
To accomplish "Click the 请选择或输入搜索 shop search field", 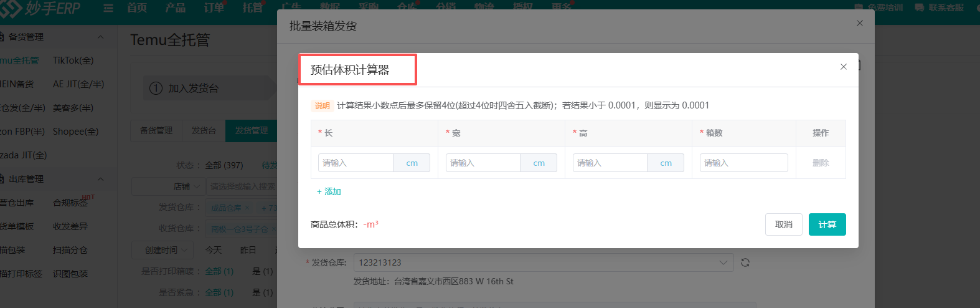I will click(x=242, y=186).
